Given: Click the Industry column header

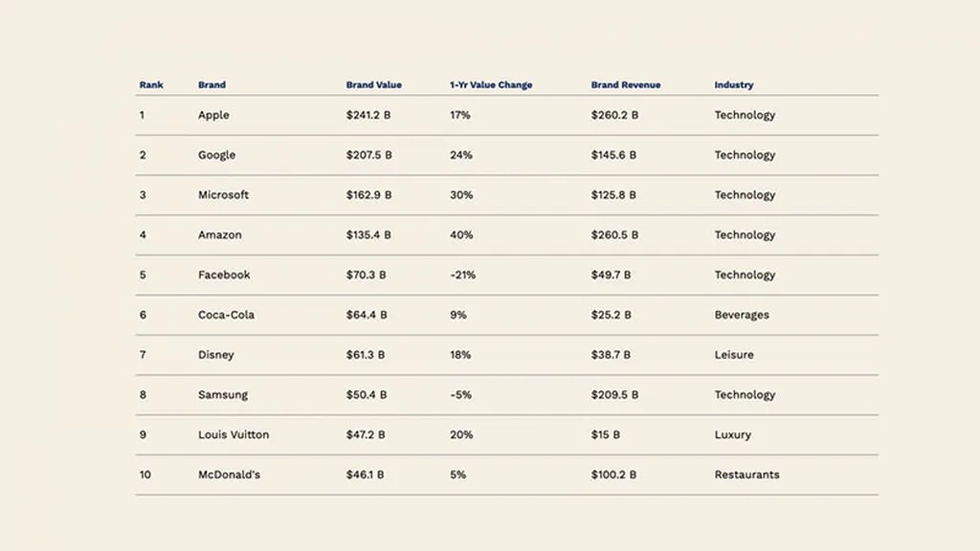Looking at the screenshot, I should (733, 85).
